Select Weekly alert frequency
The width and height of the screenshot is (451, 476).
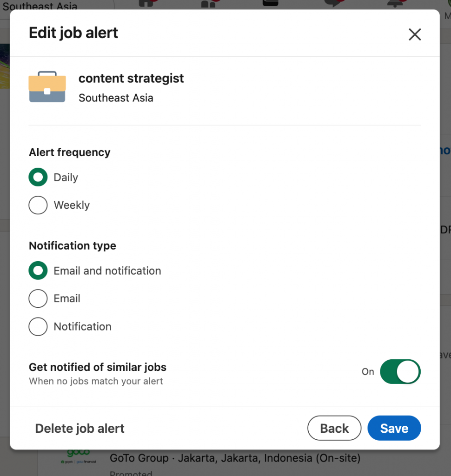[x=38, y=205]
